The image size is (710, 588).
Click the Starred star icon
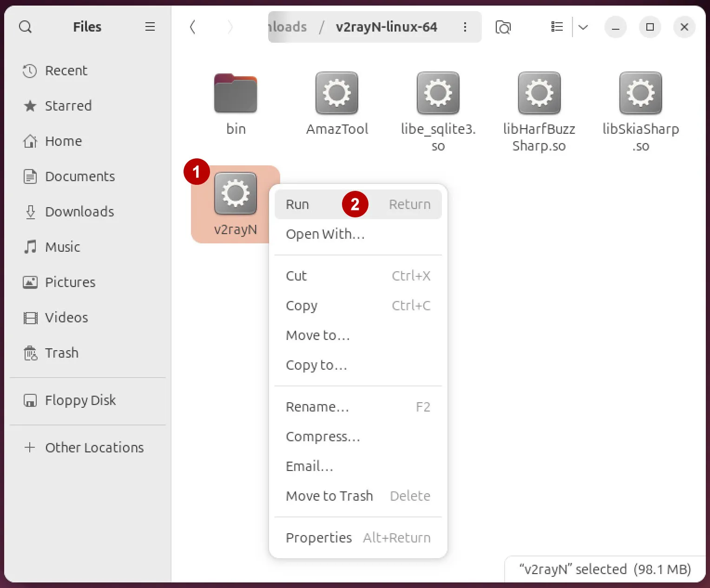pos(30,106)
